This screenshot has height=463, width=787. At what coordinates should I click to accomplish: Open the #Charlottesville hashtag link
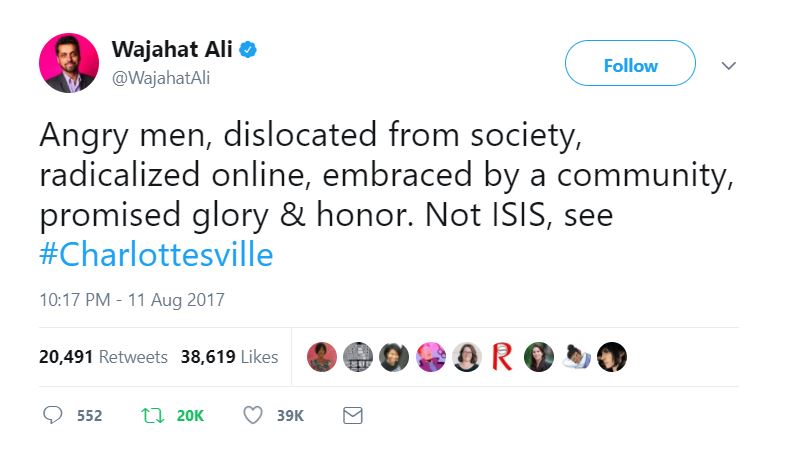click(156, 254)
